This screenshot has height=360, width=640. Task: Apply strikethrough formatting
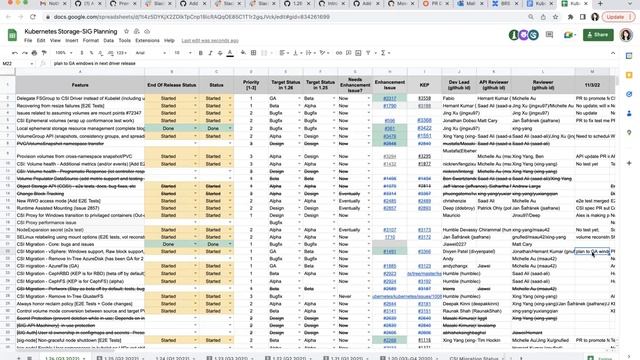pos(220,53)
